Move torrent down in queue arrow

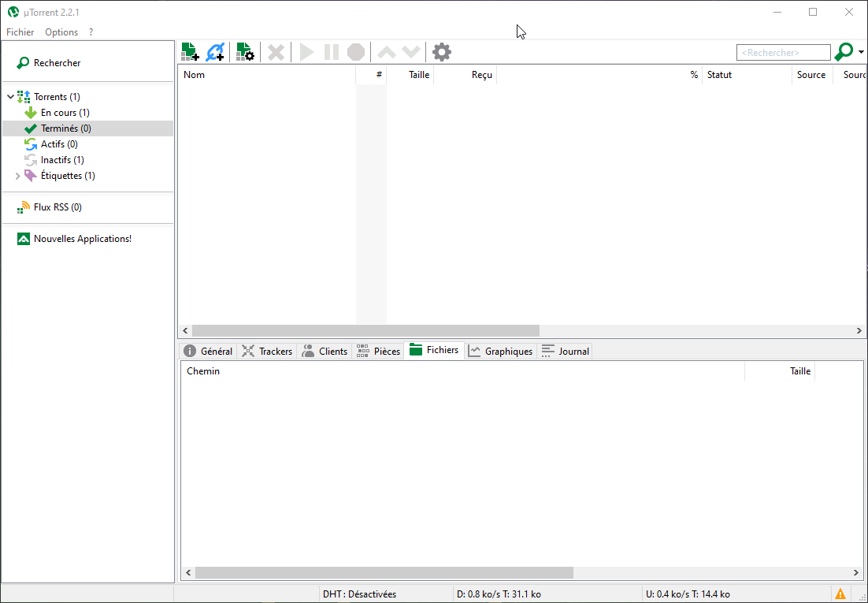point(411,52)
